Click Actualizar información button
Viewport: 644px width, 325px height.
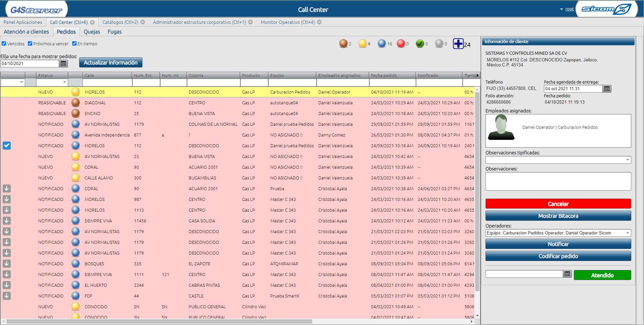pyautogui.click(x=111, y=63)
